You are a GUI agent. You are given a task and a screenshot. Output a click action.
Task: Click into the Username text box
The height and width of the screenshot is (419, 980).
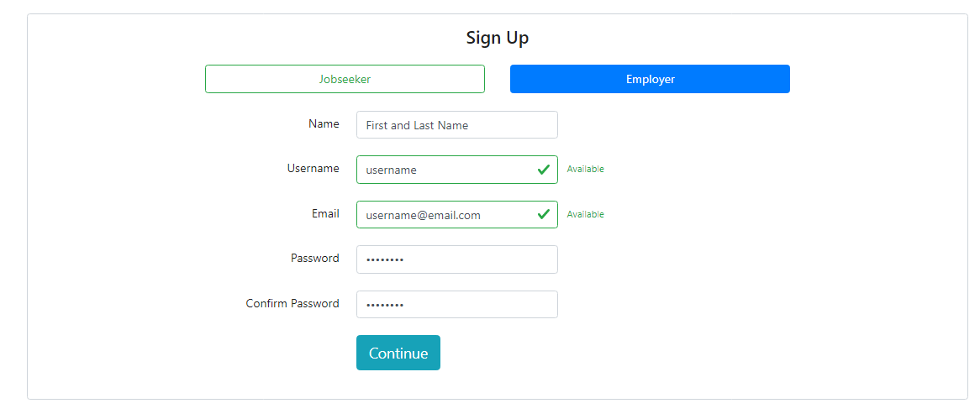(445, 170)
